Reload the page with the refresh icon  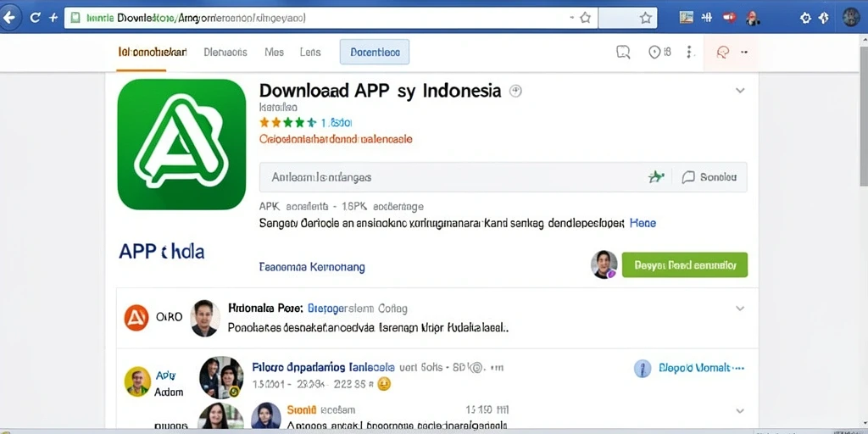35,18
